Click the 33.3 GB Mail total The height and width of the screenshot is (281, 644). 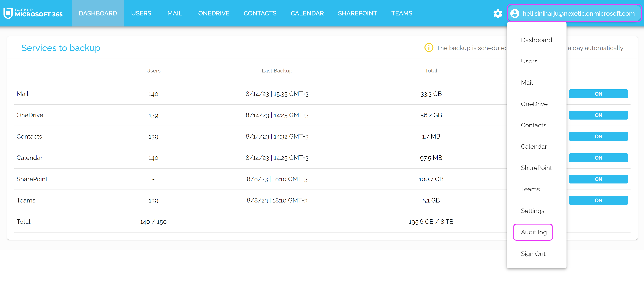pos(431,94)
